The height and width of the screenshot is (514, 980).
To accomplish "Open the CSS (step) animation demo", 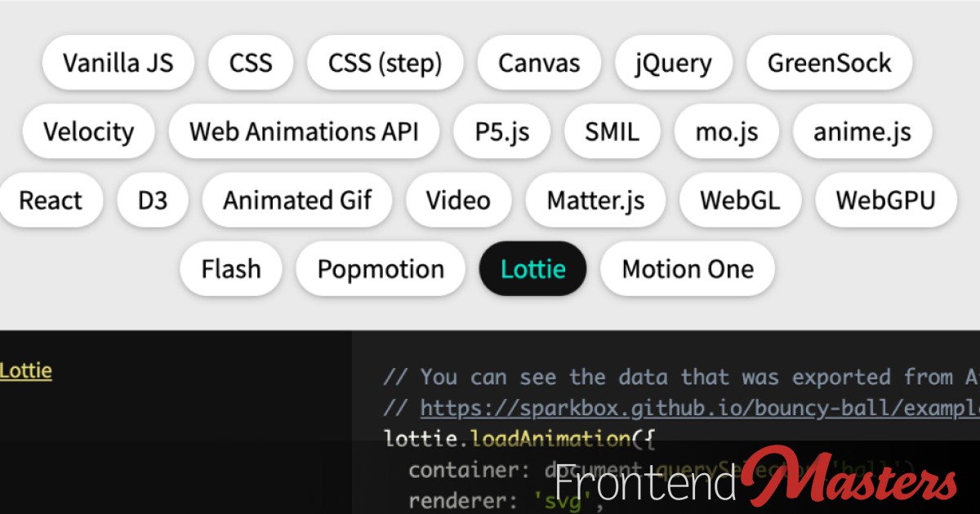I will point(385,62).
